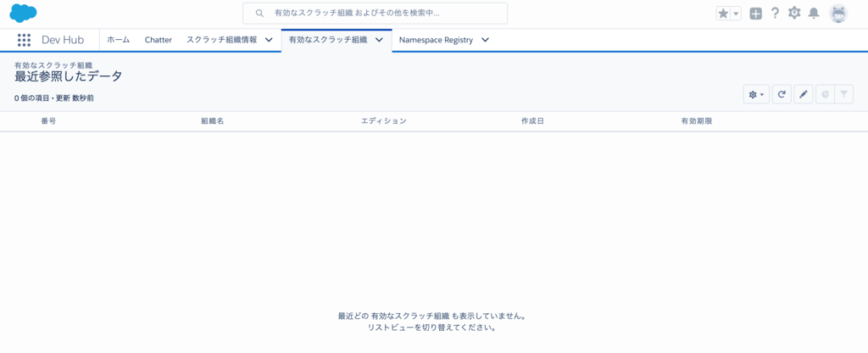Sort by 組織名 column header
The image size is (868, 353).
(x=213, y=120)
